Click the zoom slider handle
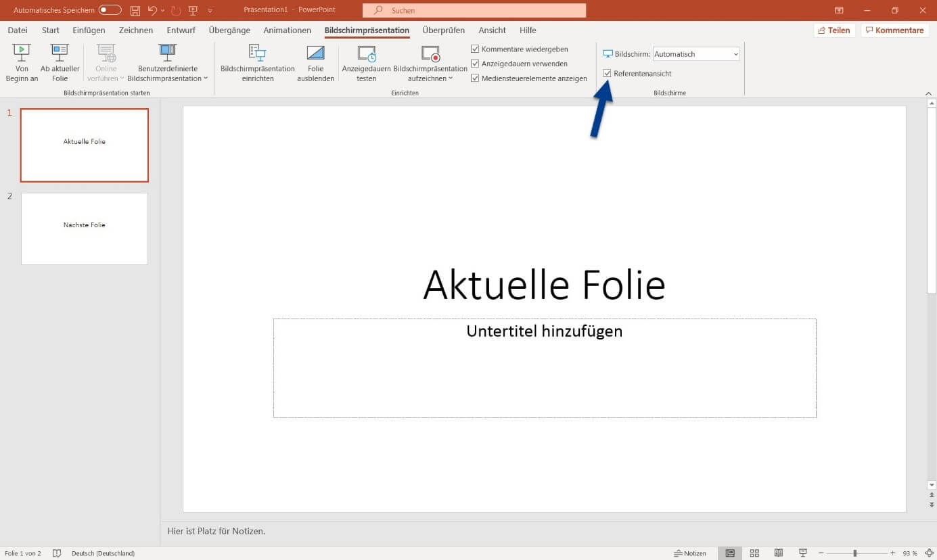The image size is (937, 560). pyautogui.click(x=854, y=553)
